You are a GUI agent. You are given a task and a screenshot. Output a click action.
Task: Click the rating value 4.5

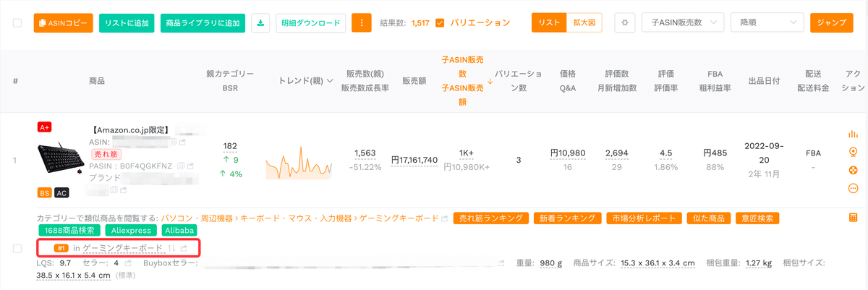(x=667, y=153)
